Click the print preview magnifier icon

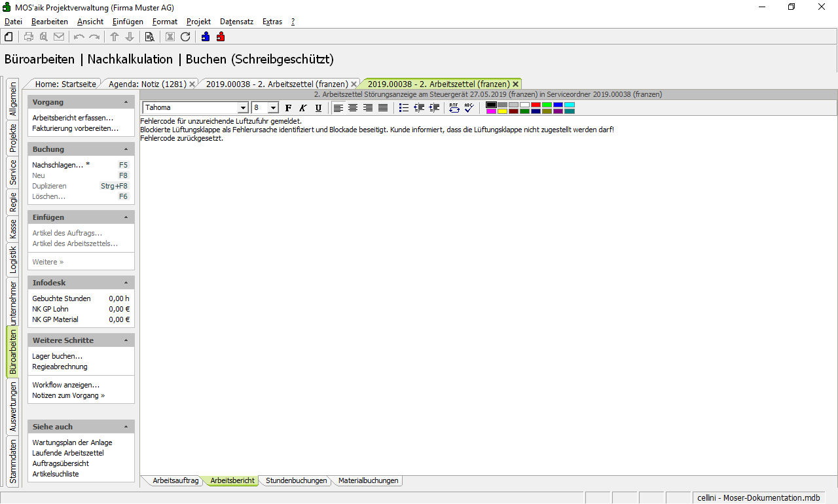click(x=43, y=37)
